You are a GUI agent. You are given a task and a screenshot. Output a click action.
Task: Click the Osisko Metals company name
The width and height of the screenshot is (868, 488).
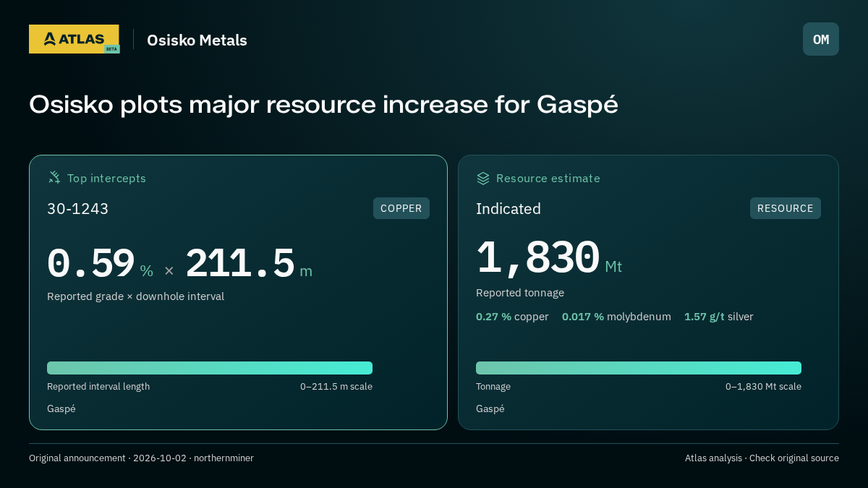coord(197,40)
